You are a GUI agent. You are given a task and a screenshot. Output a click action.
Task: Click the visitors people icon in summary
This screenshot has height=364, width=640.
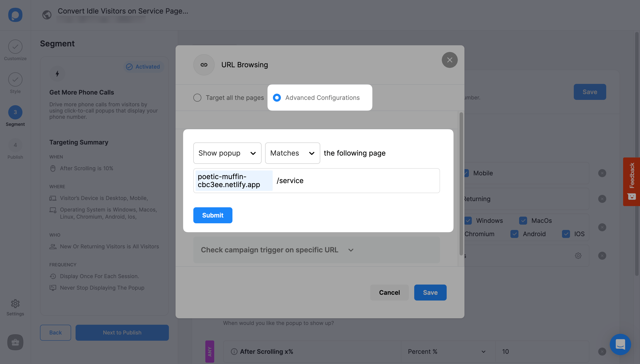tap(53, 247)
